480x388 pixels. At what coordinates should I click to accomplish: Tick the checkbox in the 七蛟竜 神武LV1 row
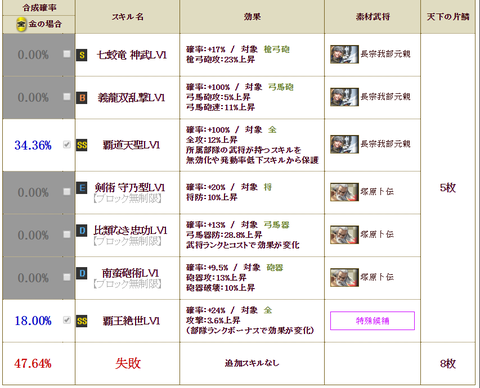pos(67,54)
